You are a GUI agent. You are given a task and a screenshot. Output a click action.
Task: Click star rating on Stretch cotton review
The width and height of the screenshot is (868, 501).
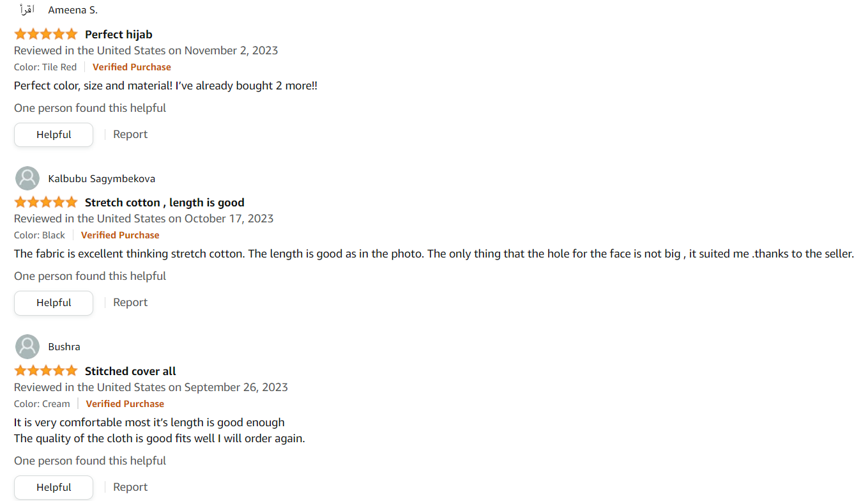click(46, 202)
